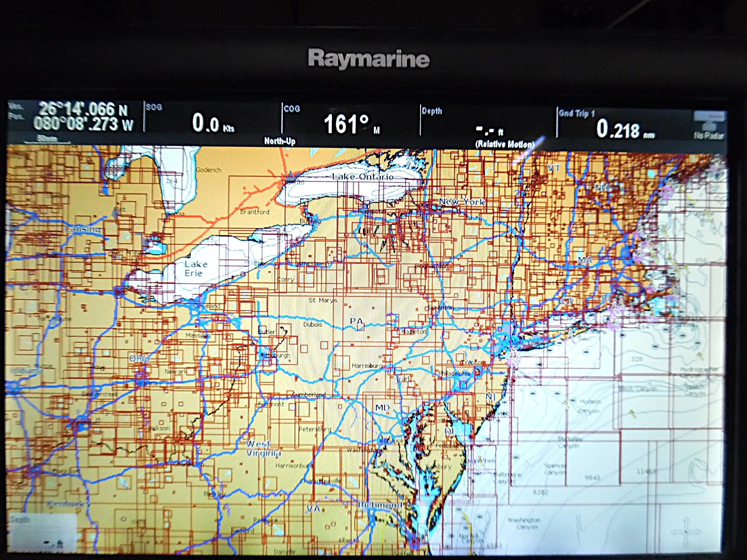Toggle the North-Up orientation label

coord(280,141)
